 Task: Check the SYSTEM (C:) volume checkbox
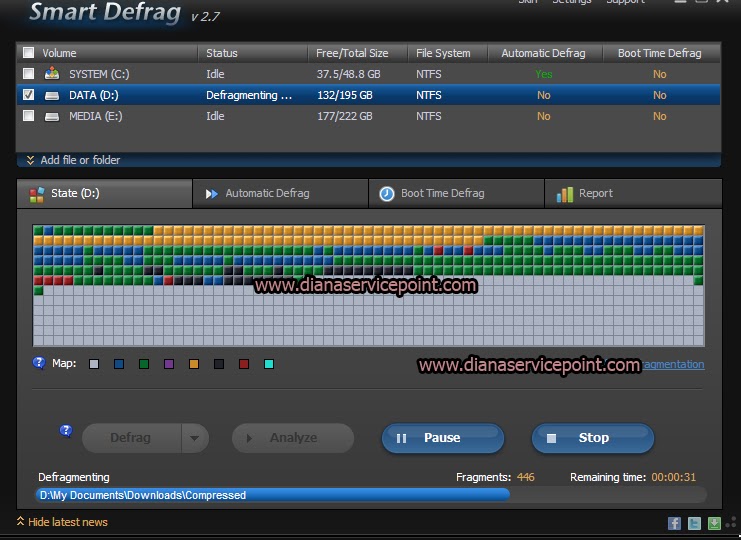(28, 74)
